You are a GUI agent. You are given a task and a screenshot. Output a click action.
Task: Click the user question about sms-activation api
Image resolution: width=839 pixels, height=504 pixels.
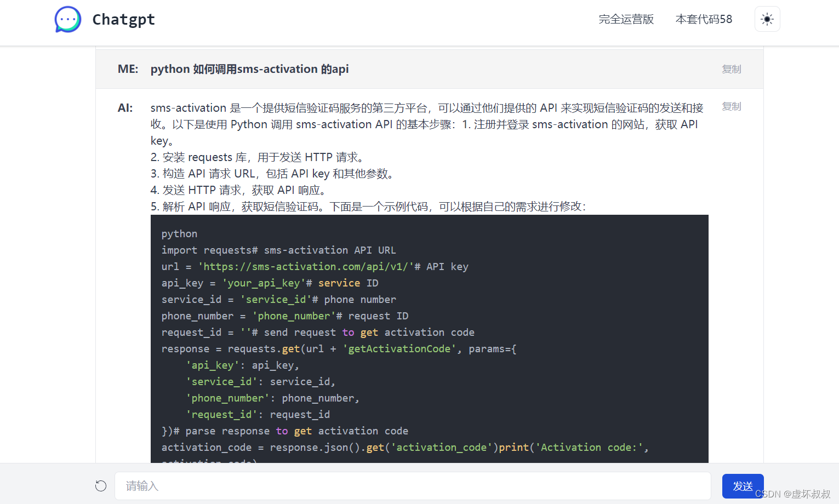coord(249,69)
